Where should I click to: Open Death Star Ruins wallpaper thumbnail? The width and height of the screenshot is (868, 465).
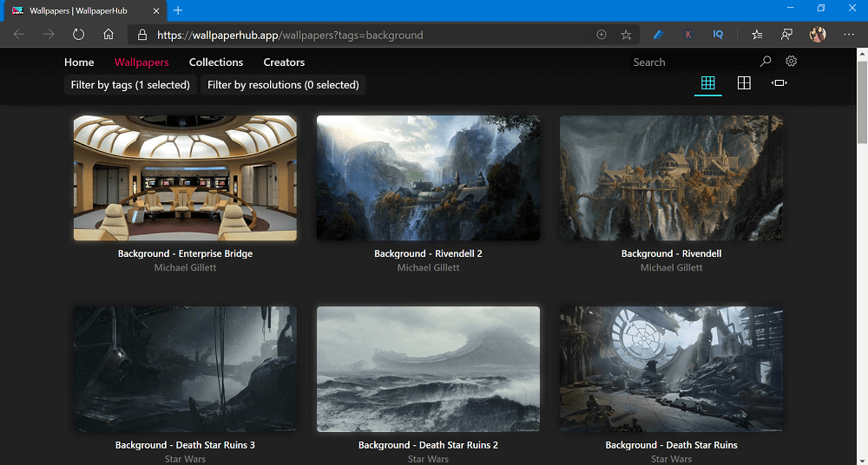point(672,370)
